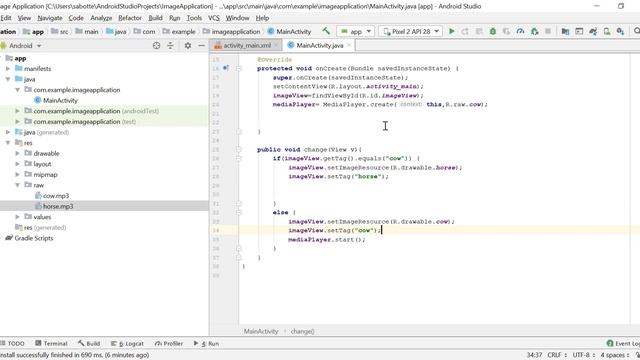This screenshot has width=640, height=360.
Task: Select Gradle Scripts node
Action: coord(29,238)
